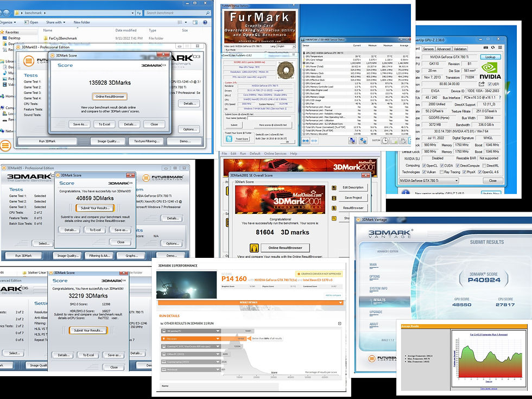Click 3DMark03 orange Futuremark logo icon
The image size is (532, 399).
coord(29,61)
